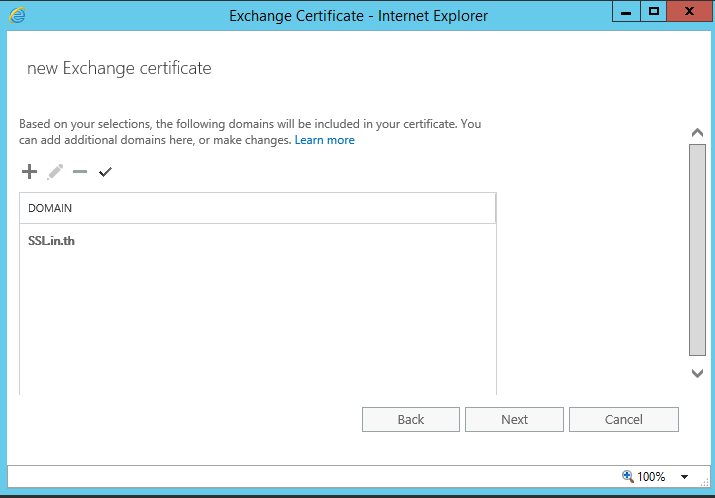The height and width of the screenshot is (498, 715).
Task: Sort by the DOMAIN column header
Action: [257, 208]
